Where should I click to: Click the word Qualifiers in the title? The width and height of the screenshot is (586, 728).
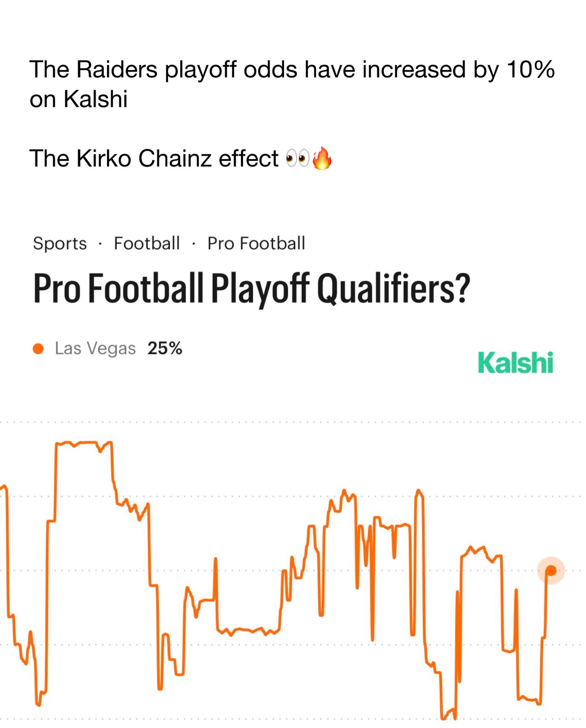point(393,288)
